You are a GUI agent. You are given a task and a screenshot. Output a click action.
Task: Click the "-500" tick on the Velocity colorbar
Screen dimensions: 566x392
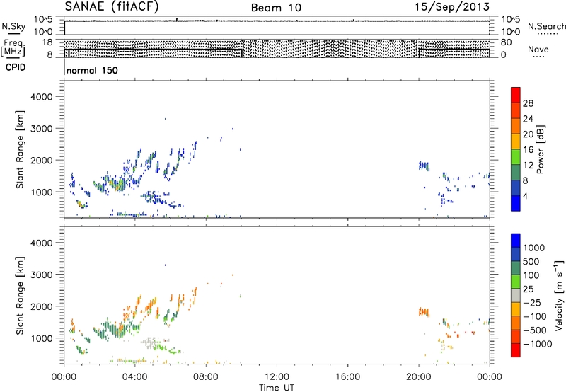click(x=535, y=330)
